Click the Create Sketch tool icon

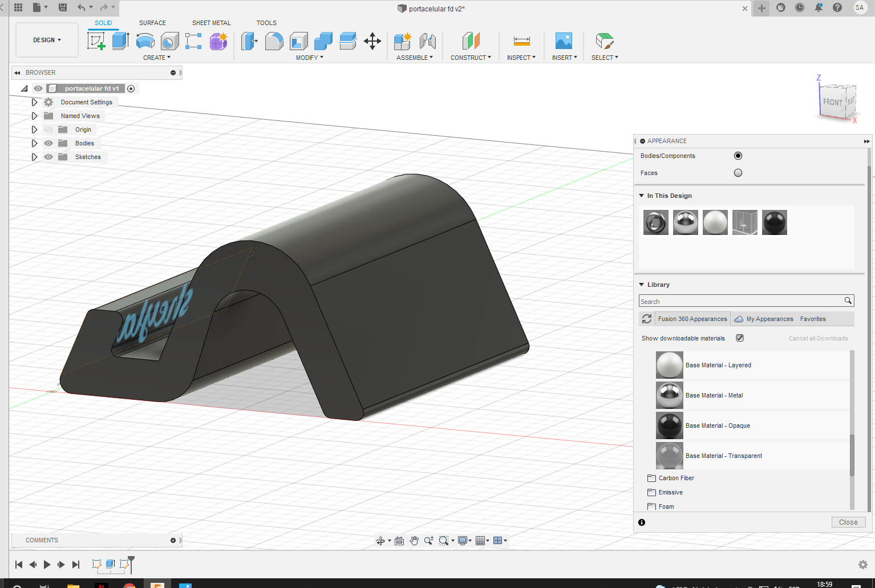pos(96,41)
